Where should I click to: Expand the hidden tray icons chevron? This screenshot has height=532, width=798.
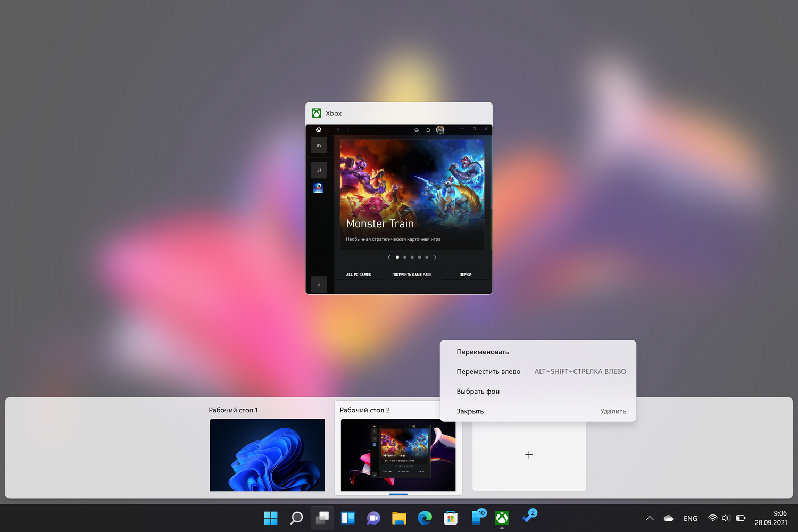[x=650, y=518]
